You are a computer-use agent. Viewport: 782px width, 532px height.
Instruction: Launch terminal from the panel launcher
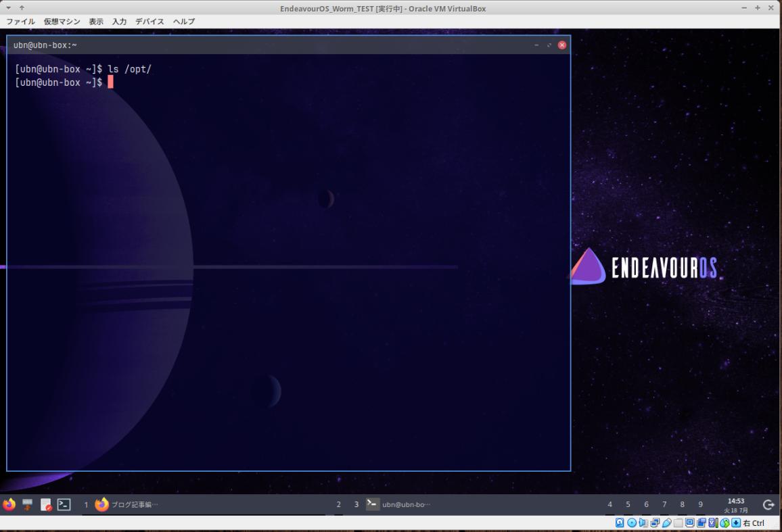coord(64,504)
